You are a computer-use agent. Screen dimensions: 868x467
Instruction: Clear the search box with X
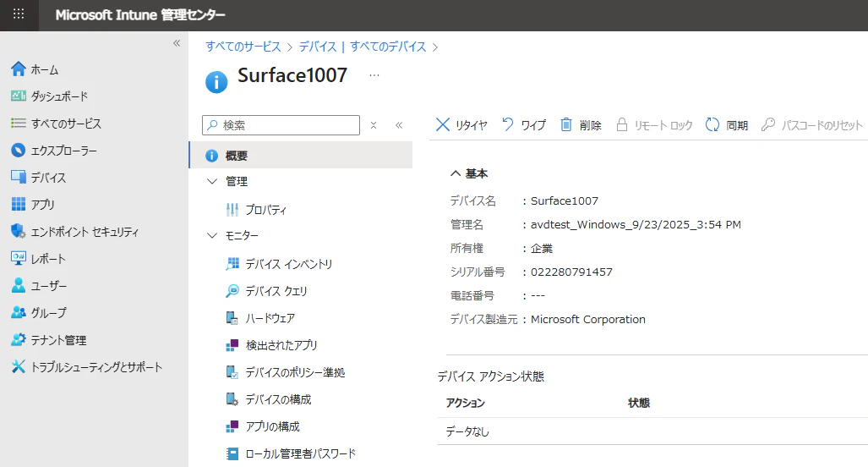[x=374, y=125]
